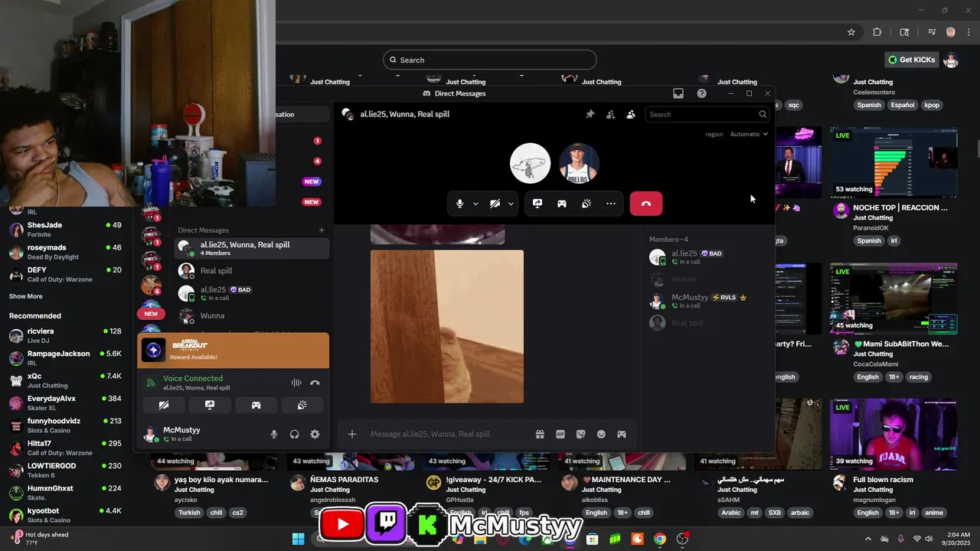Expand the Automatic region dropdown
Viewport: 980px width, 551px height.
tap(748, 134)
